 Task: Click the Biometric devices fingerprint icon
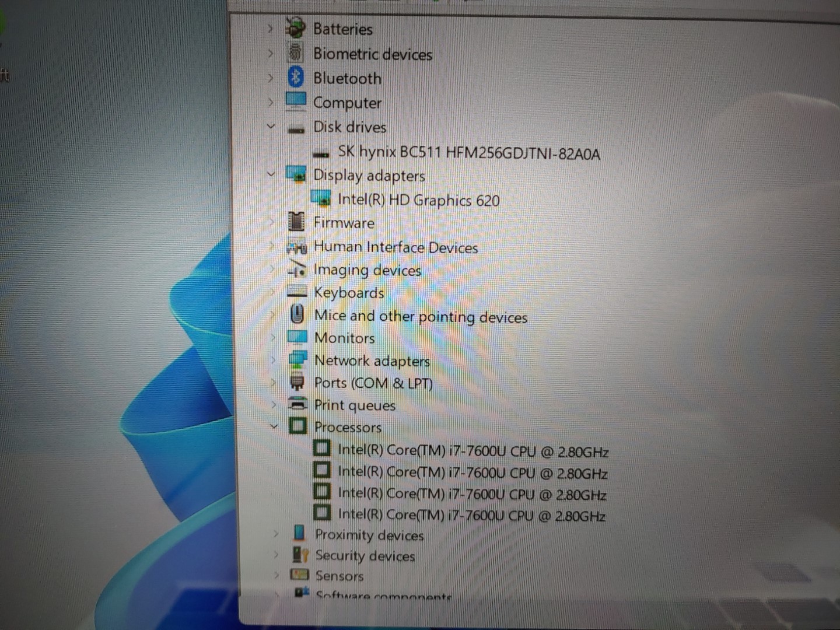pos(296,52)
